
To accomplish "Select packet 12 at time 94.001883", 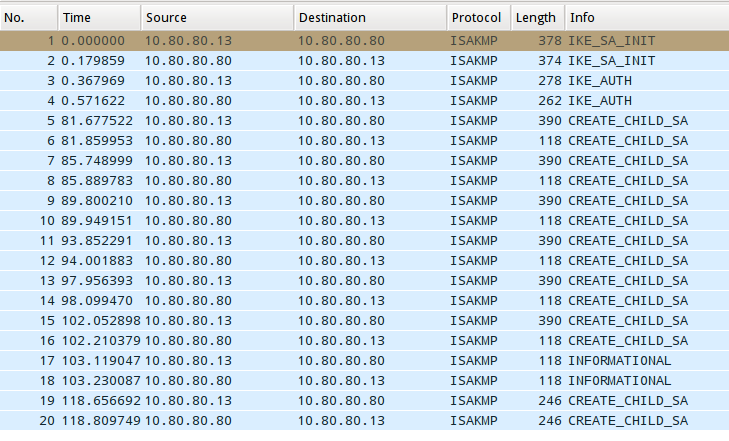I will click(364, 261).
